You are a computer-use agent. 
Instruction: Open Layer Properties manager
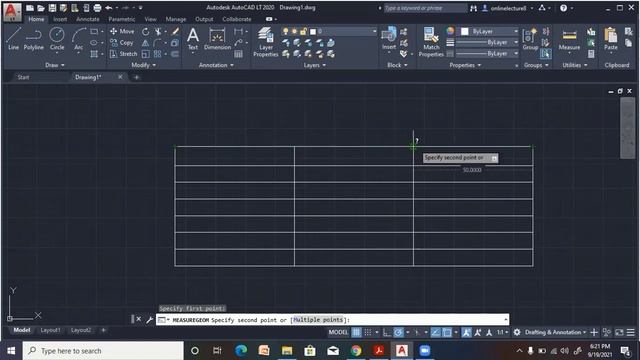[266, 42]
